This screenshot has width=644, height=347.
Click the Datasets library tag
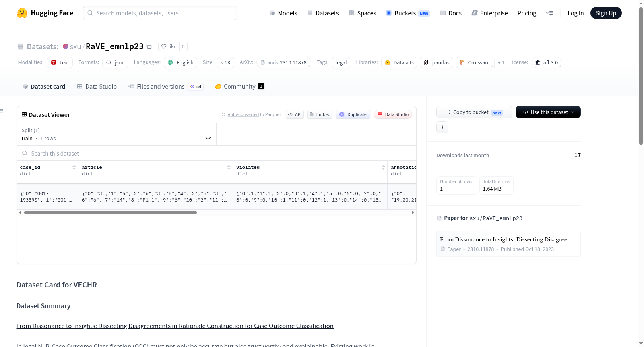[x=399, y=62]
